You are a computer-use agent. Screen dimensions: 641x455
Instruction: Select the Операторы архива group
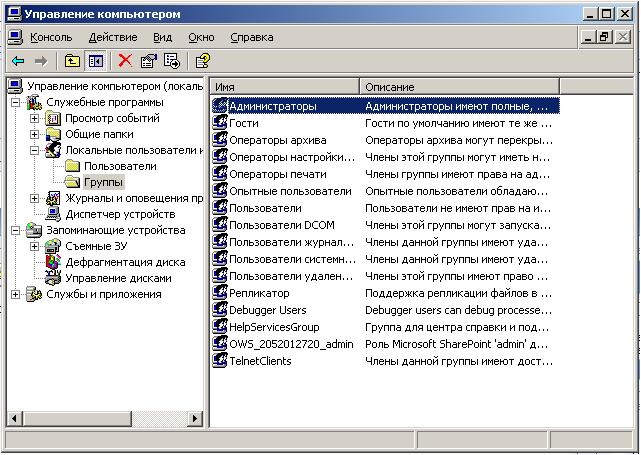click(x=278, y=141)
